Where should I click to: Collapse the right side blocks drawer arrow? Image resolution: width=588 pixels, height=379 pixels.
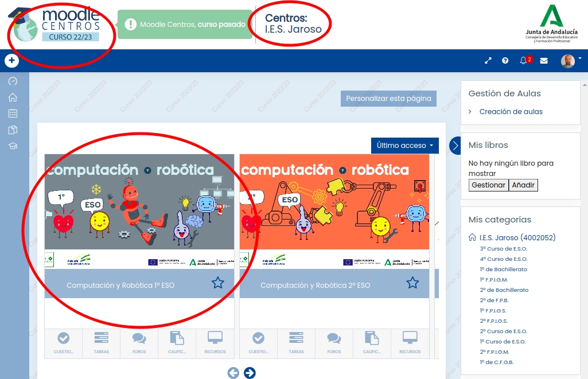pos(455,146)
